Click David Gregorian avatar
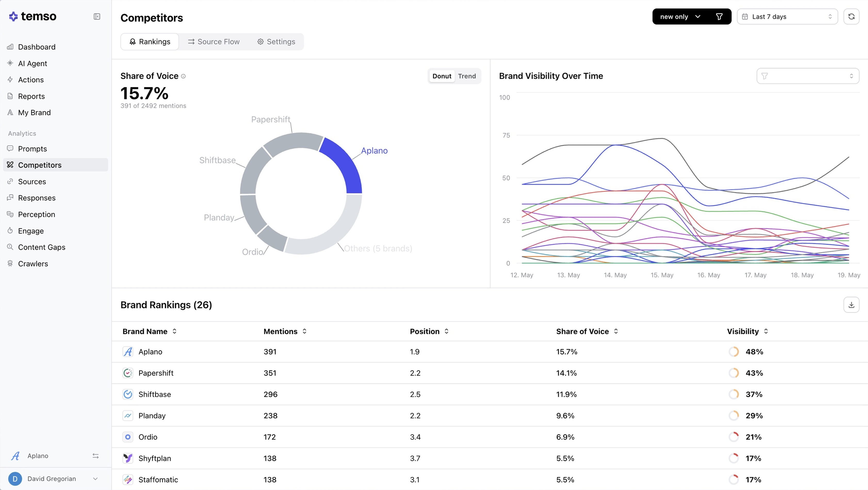 [15, 479]
